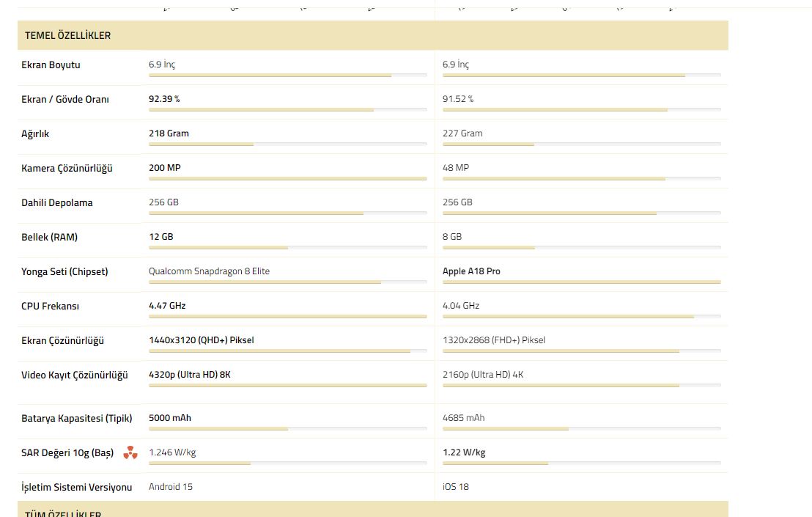This screenshot has height=517, width=812.
Task: Click the İşletim Sistemi Versiyonu label
Action: click(x=77, y=487)
